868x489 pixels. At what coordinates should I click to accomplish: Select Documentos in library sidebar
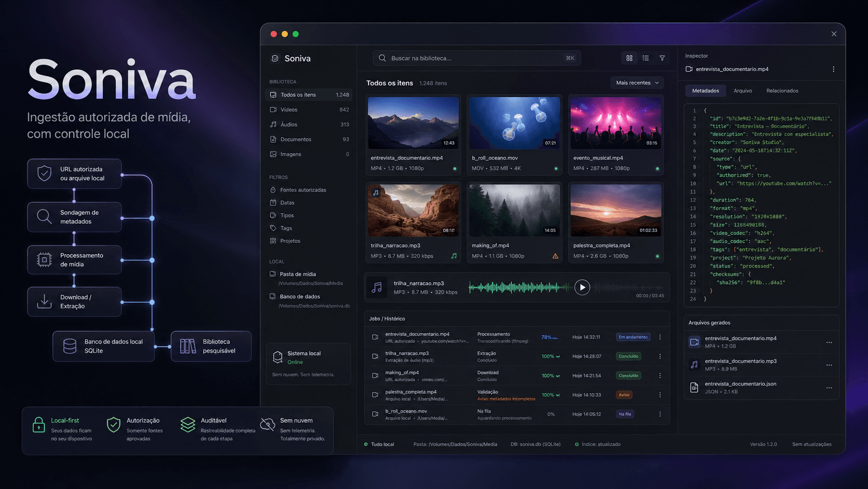[309, 139]
